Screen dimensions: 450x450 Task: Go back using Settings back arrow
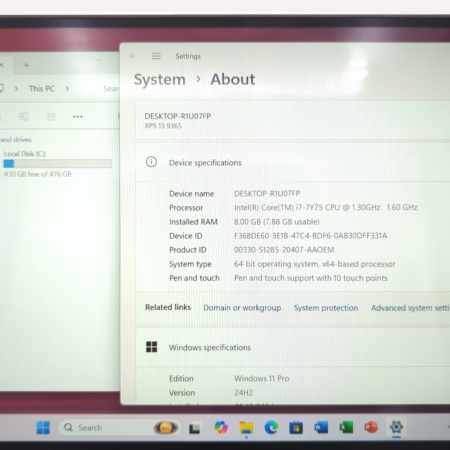pos(134,56)
